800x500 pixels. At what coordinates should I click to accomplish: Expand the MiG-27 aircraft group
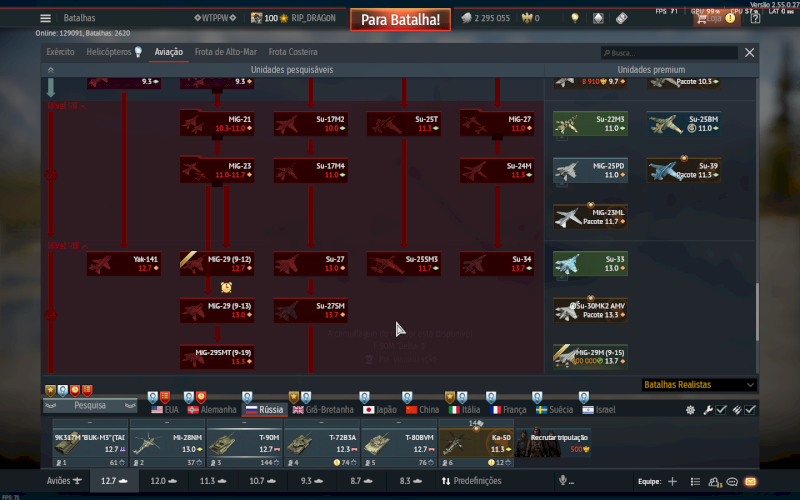pos(497,123)
